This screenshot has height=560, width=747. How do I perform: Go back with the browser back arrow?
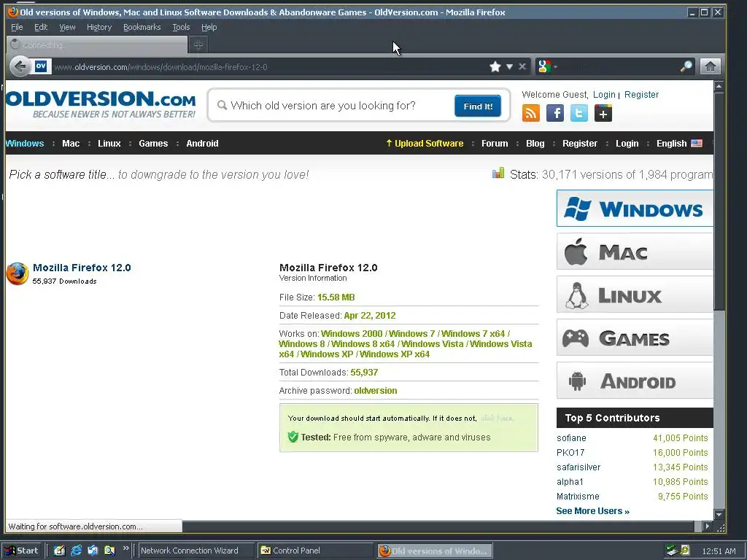pos(20,66)
